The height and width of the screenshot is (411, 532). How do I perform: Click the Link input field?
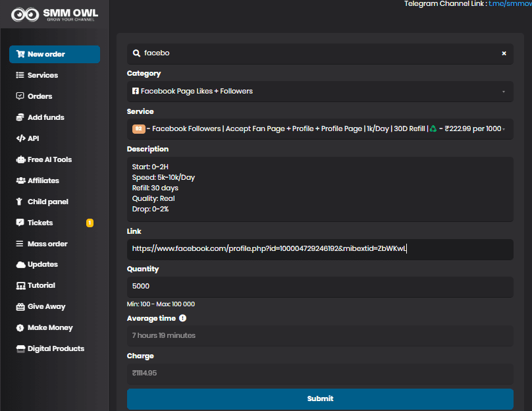[319, 249]
